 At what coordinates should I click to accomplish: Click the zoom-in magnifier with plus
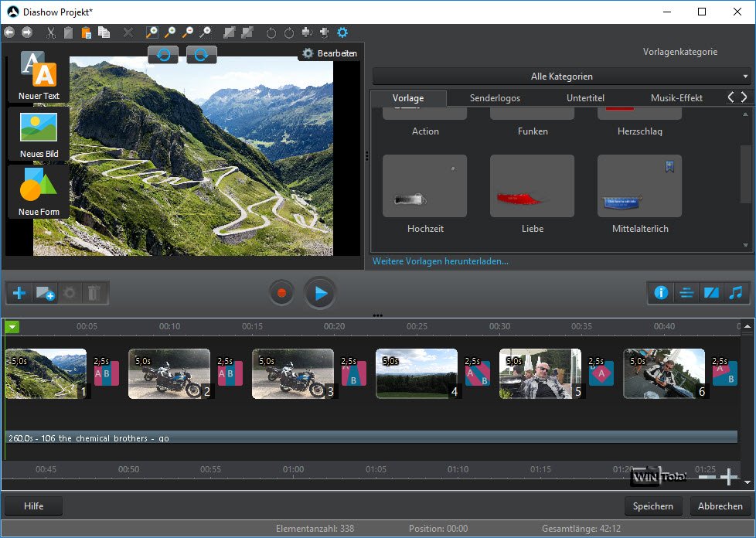click(169, 32)
